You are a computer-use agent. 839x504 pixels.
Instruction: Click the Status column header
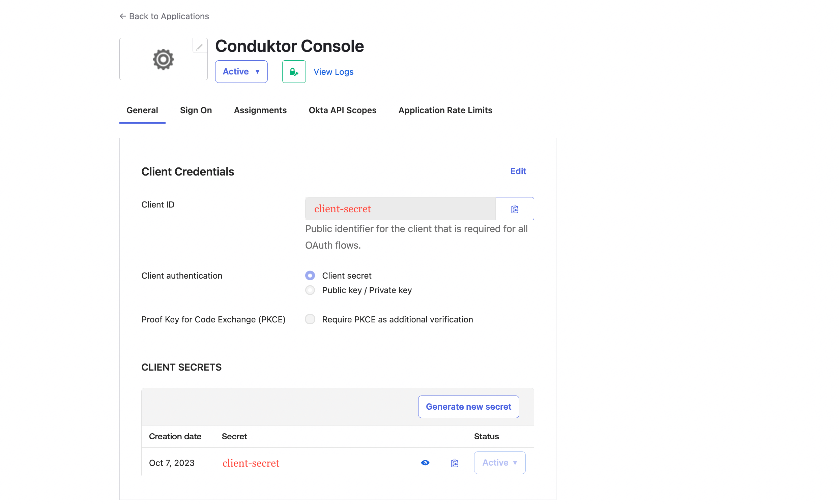486,436
